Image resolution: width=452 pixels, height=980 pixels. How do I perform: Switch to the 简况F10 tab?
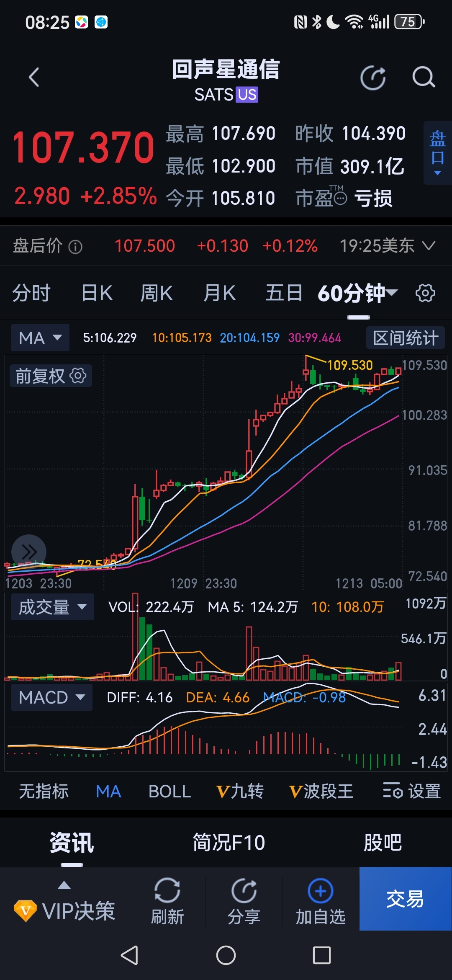(229, 843)
